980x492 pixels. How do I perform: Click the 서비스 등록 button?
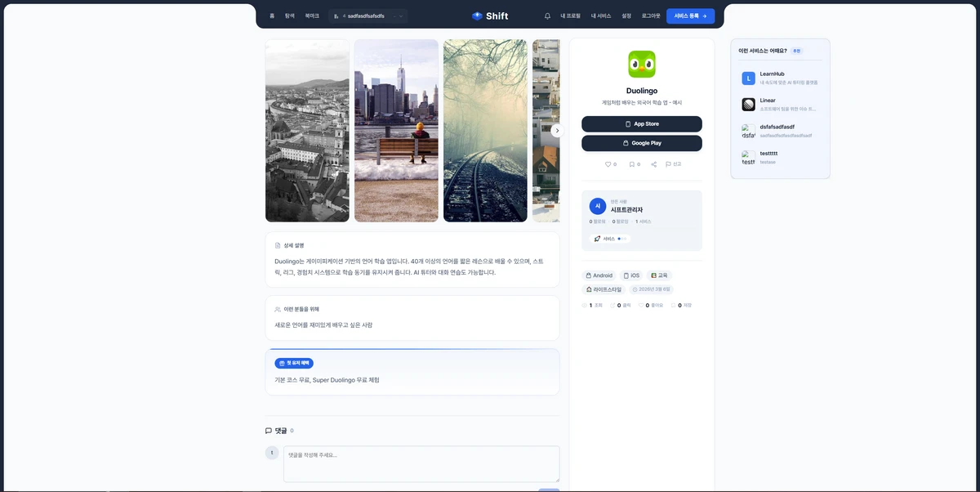[x=690, y=16]
